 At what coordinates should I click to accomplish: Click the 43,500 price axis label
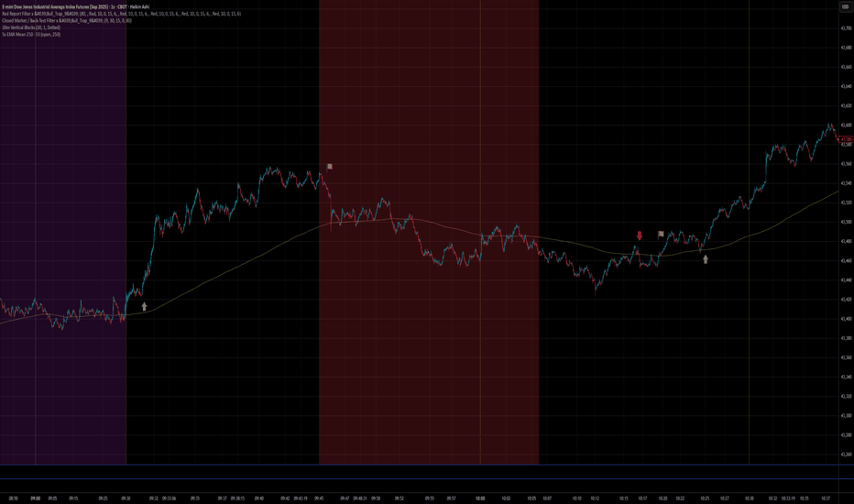[847, 222]
